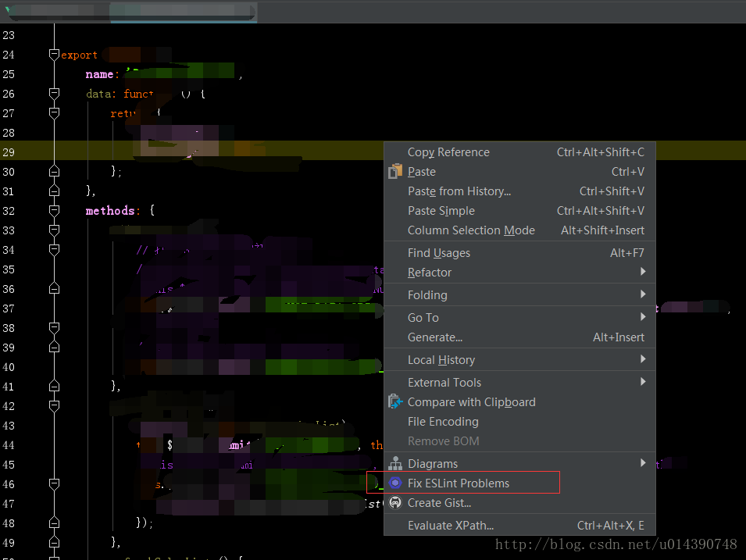Click the Paste clipboard icon
The image size is (746, 560).
pyautogui.click(x=395, y=171)
